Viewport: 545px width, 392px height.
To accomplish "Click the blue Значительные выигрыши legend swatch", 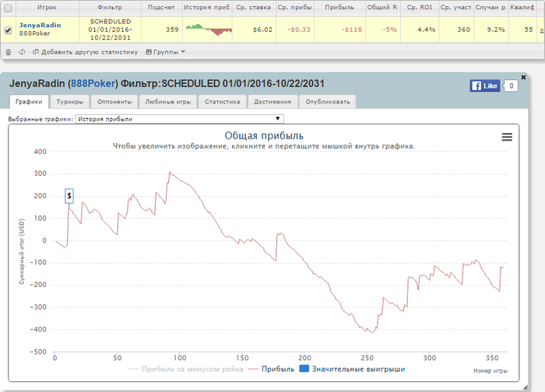I will pyautogui.click(x=304, y=369).
